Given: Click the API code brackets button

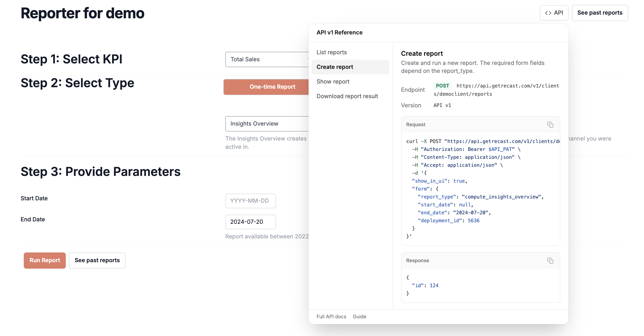Looking at the screenshot, I should click(x=554, y=13).
